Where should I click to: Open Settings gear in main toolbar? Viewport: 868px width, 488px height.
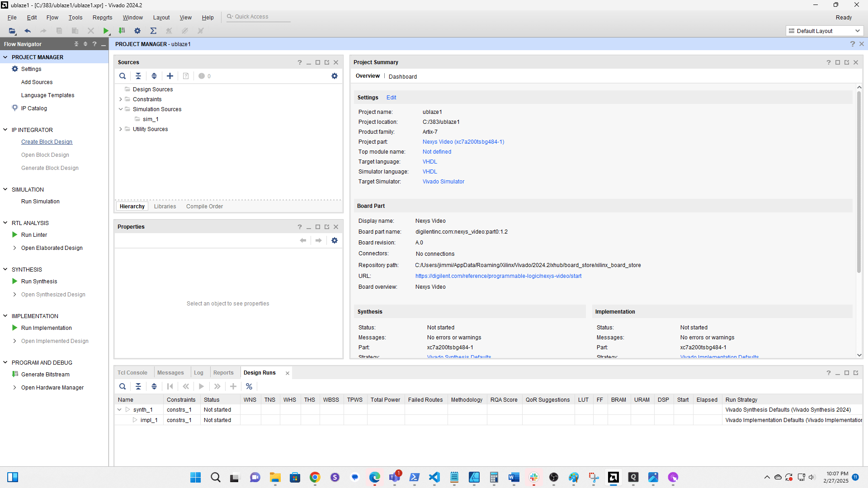coord(137,31)
